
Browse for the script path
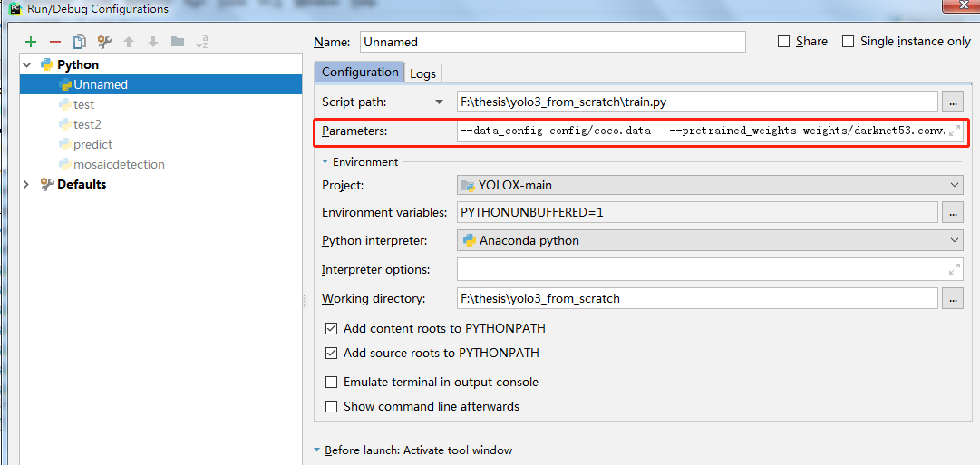[953, 102]
